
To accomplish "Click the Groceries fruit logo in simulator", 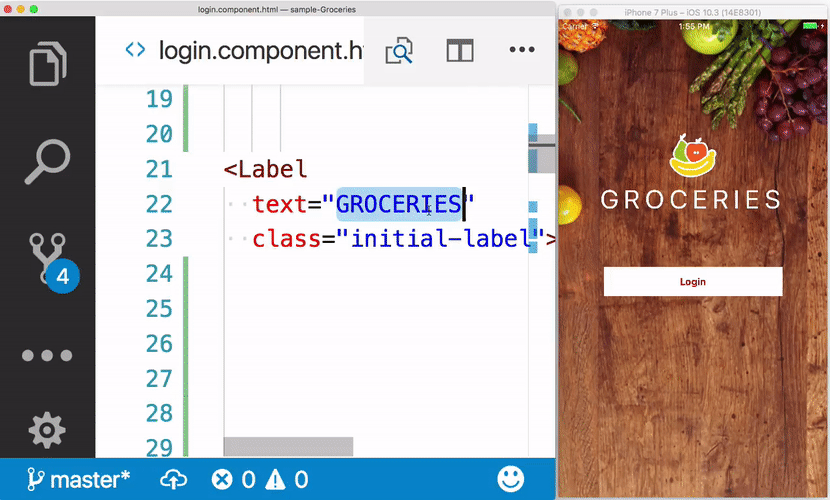I will pyautogui.click(x=692, y=155).
